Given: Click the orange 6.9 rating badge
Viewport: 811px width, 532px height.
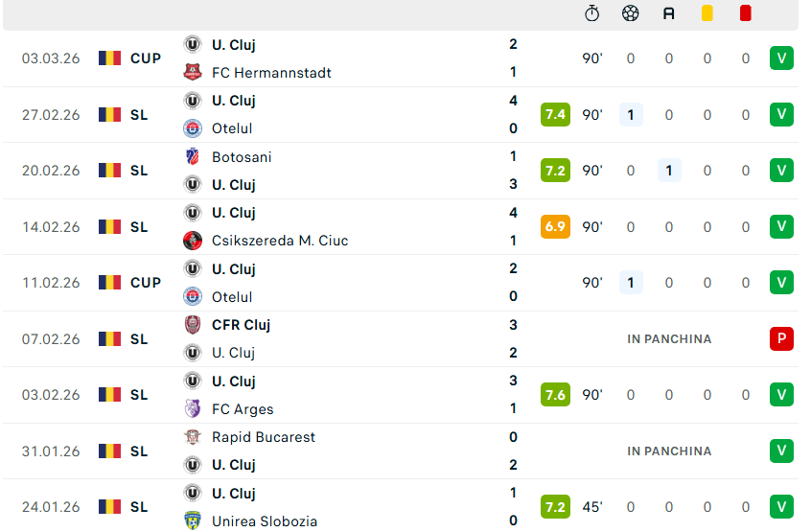Looking at the screenshot, I should [x=555, y=227].
